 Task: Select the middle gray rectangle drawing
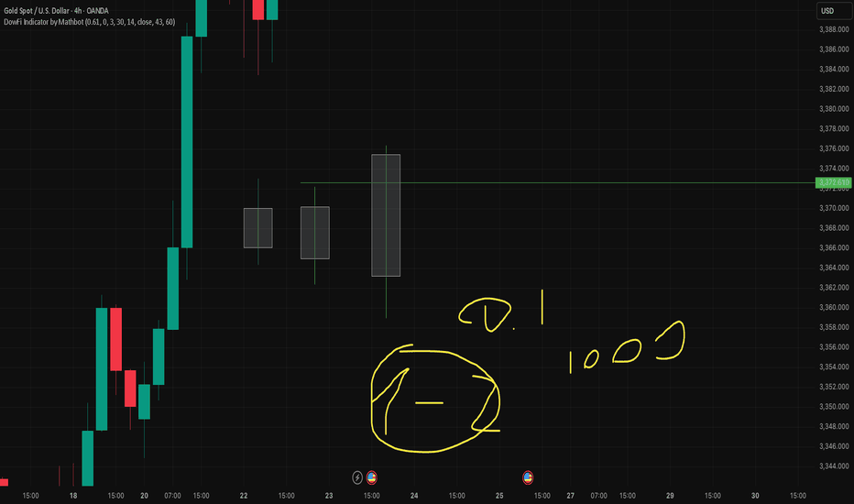315,233
